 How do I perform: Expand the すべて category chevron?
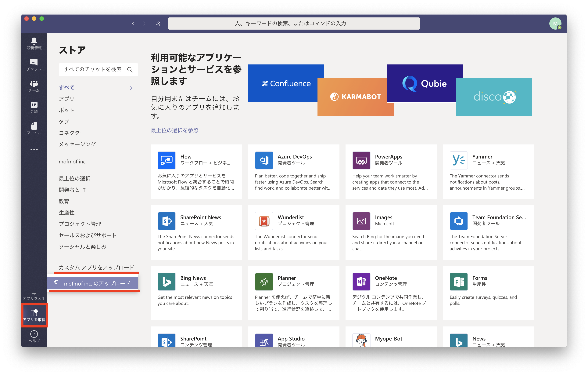coord(131,88)
